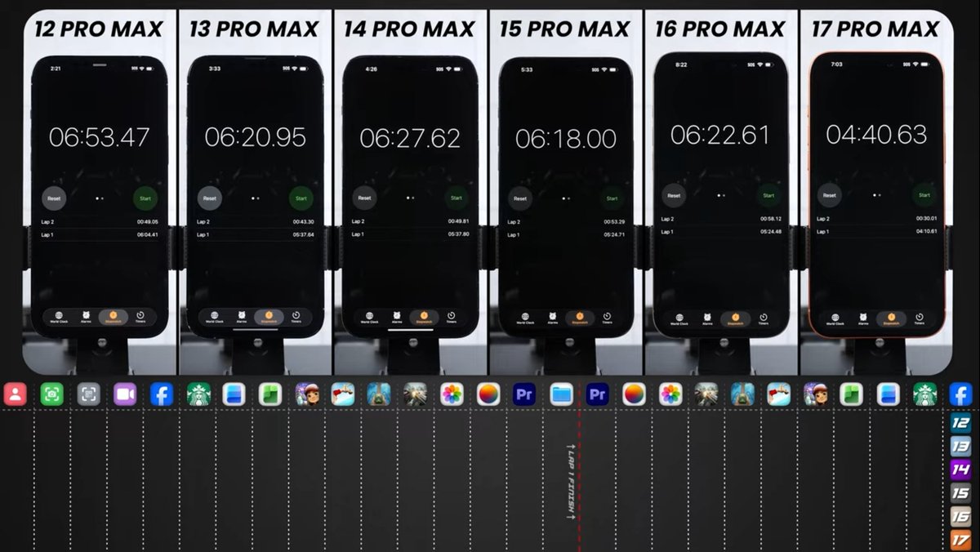Screen dimensions: 980x552
Task: Hit Reset on the 15 Pro Max stopwatch
Action: click(520, 198)
